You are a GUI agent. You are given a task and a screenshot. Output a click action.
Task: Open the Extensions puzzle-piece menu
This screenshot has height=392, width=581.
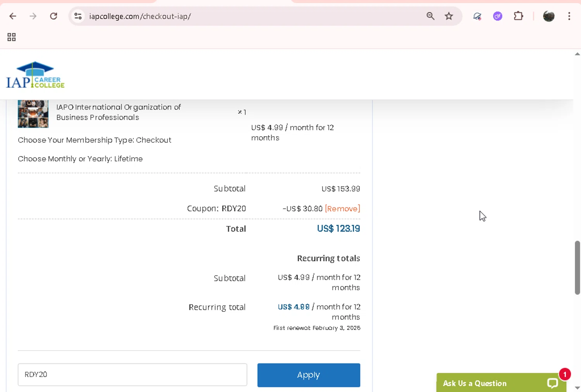pyautogui.click(x=518, y=16)
